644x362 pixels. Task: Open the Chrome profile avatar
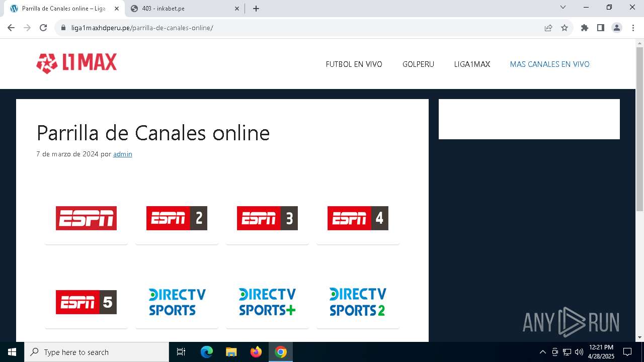[617, 28]
